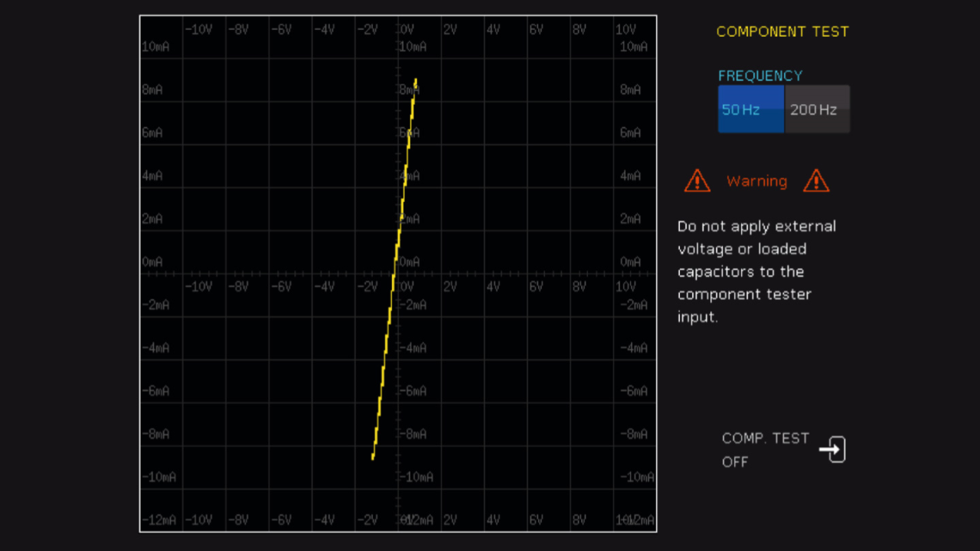The height and width of the screenshot is (551, 980).
Task: Click the lower tip of the yellow trace
Action: tap(373, 457)
